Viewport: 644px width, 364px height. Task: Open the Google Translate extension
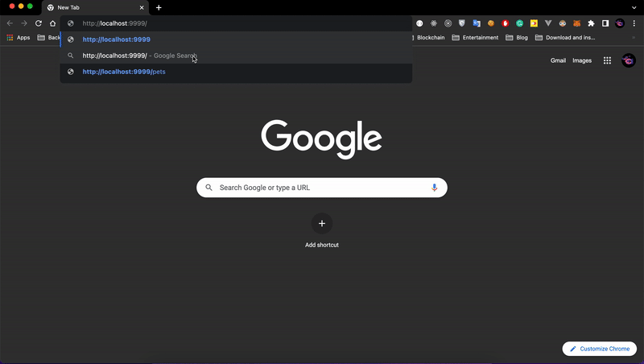477,23
